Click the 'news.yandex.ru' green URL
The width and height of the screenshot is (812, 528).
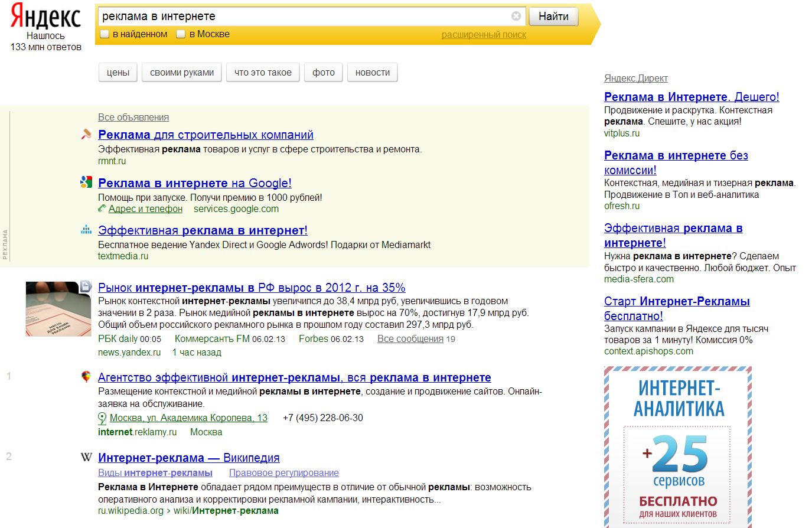coord(129,353)
